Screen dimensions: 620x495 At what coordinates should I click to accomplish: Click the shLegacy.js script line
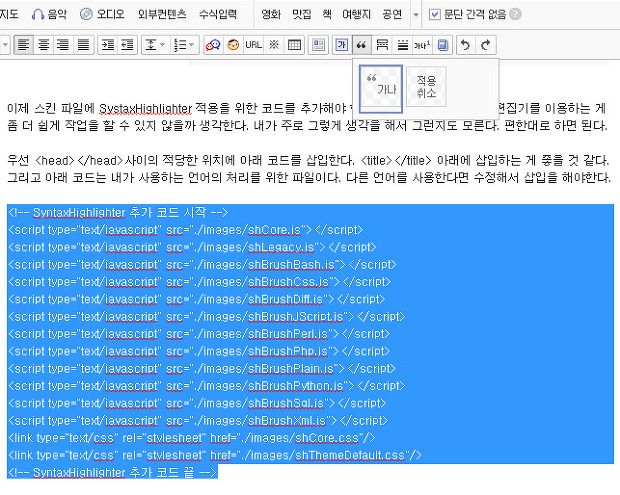[x=192, y=247]
